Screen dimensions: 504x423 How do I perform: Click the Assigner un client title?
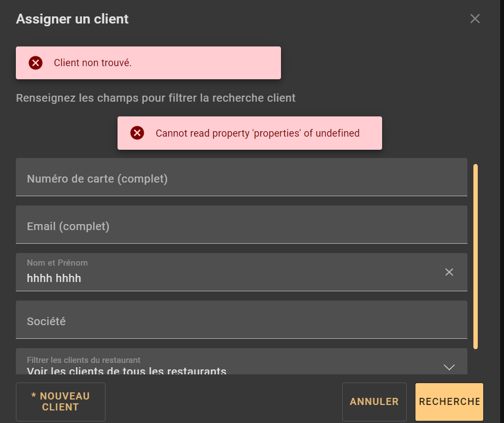tap(72, 19)
